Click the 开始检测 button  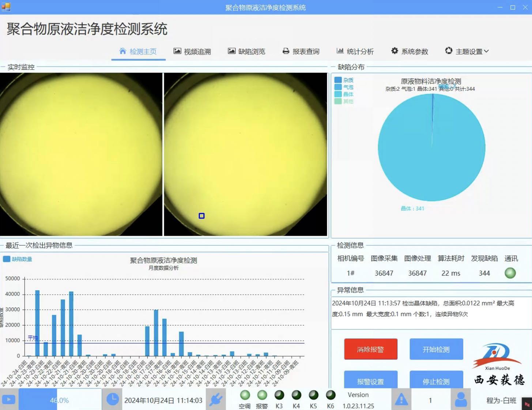point(436,349)
